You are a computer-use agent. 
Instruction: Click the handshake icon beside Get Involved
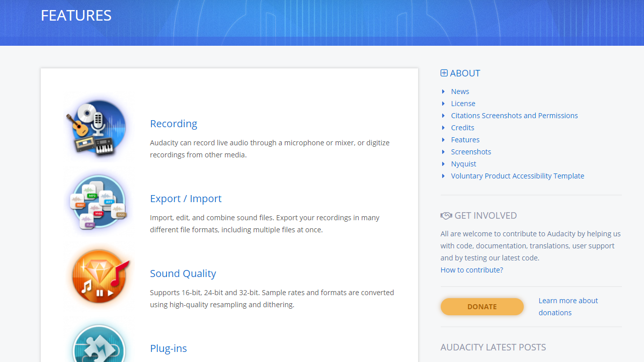(446, 216)
